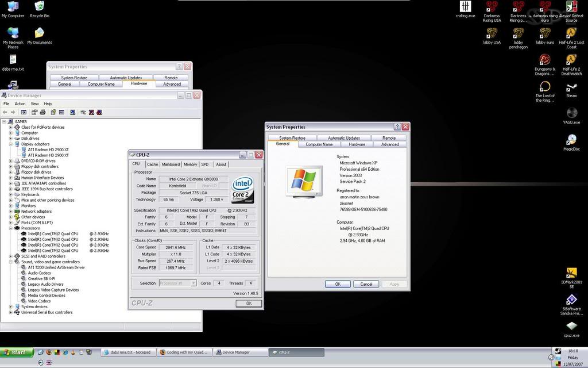
Task: Switch to the Memory tab in CPU-Z
Action: [x=190, y=164]
